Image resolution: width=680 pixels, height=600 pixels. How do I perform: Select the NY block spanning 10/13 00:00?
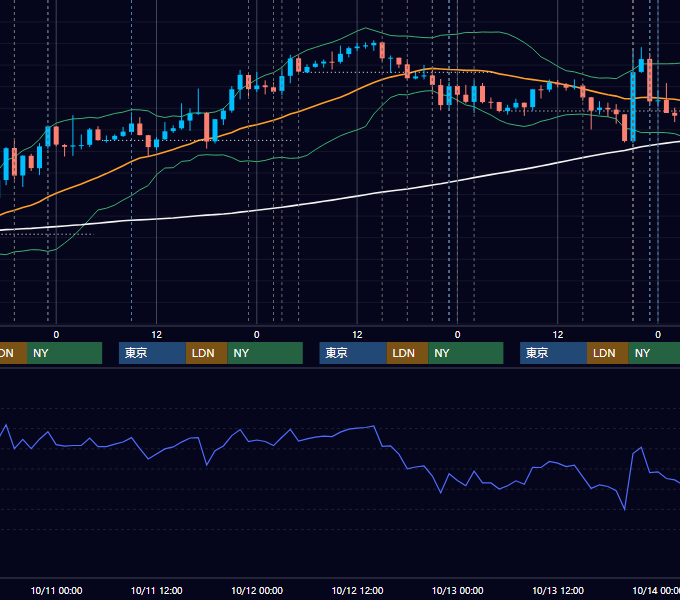(466, 353)
